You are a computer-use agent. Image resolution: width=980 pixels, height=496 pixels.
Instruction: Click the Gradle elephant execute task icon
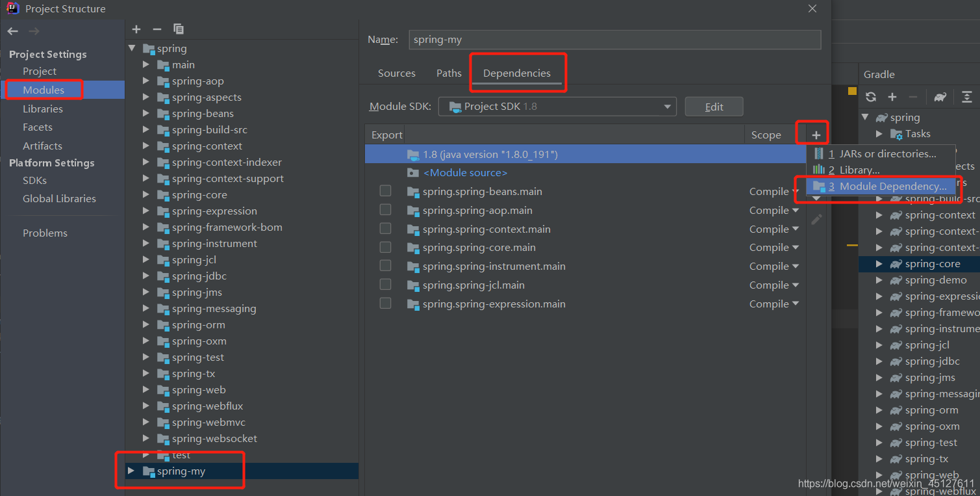940,97
